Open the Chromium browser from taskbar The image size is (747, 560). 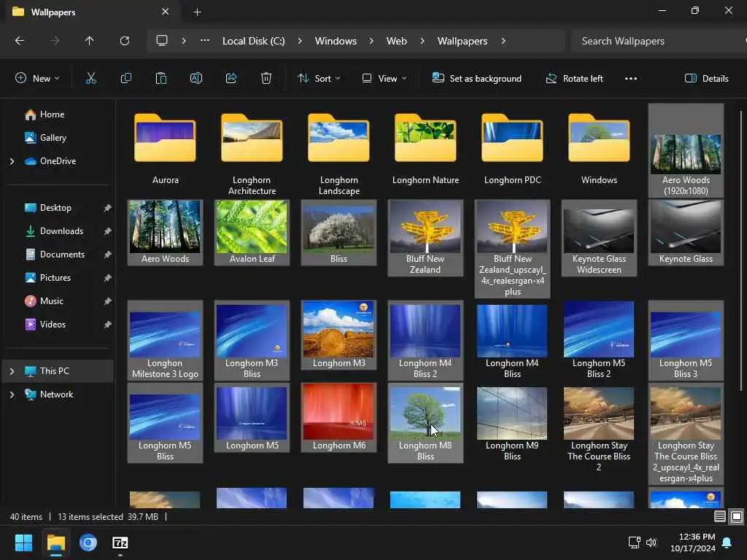tap(88, 542)
